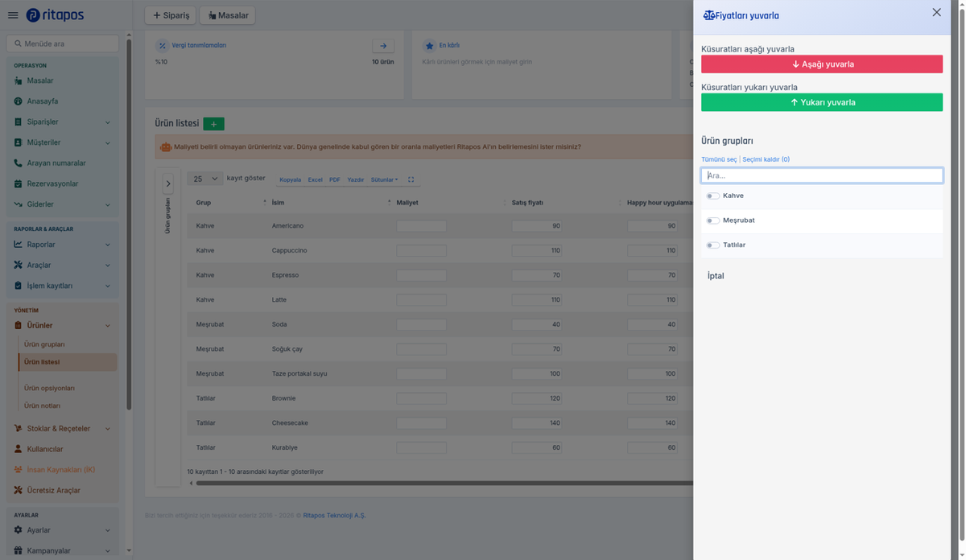This screenshot has height=560, width=966.
Task: Click the Menüde ara search box
Action: pos(63,43)
